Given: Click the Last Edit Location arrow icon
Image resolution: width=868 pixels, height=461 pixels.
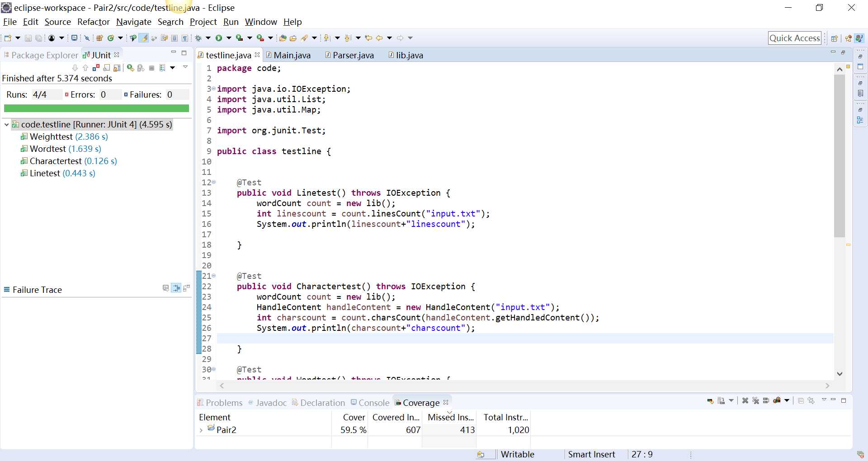Looking at the screenshot, I should [368, 38].
